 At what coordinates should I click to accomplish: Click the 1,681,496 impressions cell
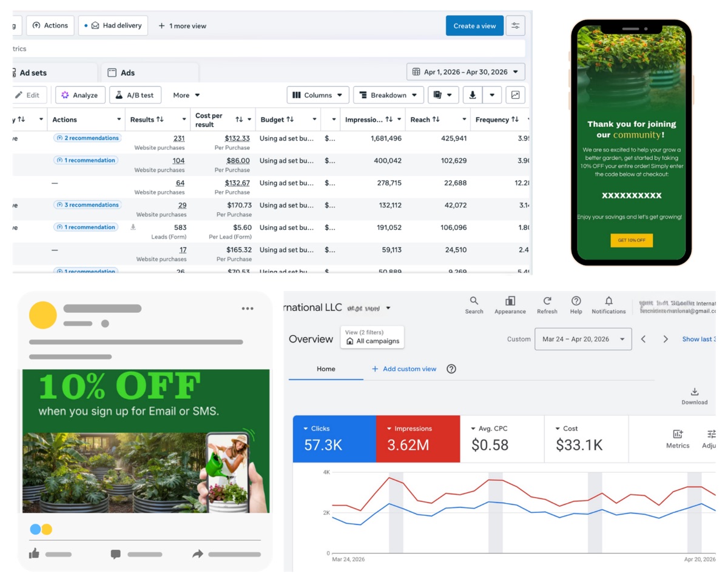click(386, 138)
